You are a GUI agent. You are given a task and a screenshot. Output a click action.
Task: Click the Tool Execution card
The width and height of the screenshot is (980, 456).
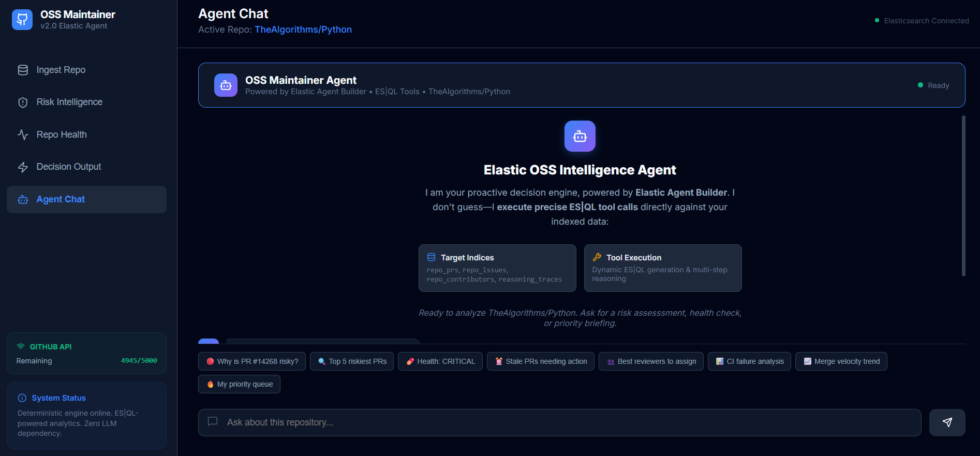[663, 268]
